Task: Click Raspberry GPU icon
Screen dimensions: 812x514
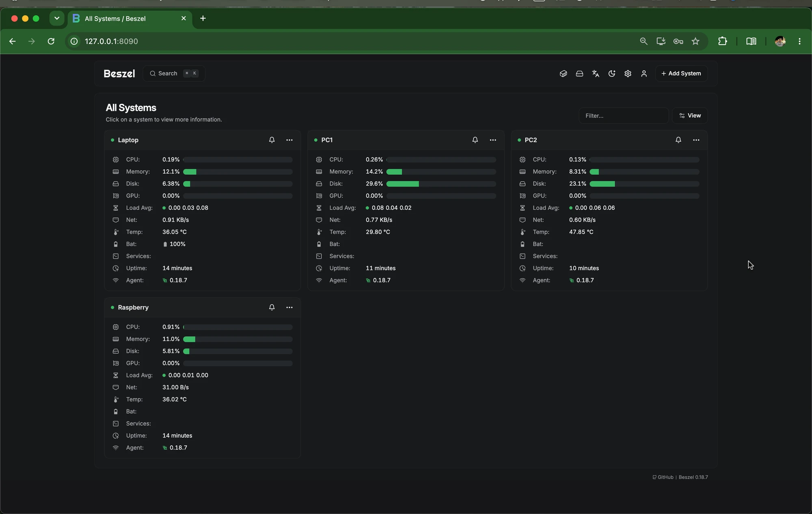Action: [116, 363]
